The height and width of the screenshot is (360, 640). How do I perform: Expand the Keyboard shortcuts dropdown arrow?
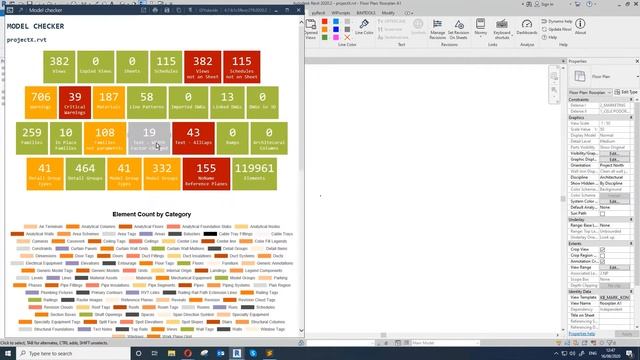pos(512,36)
